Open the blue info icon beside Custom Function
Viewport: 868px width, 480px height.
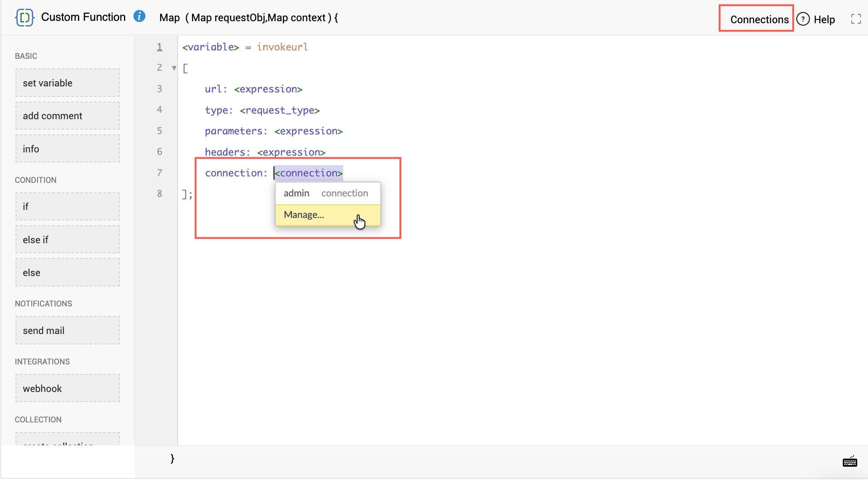pyautogui.click(x=139, y=16)
